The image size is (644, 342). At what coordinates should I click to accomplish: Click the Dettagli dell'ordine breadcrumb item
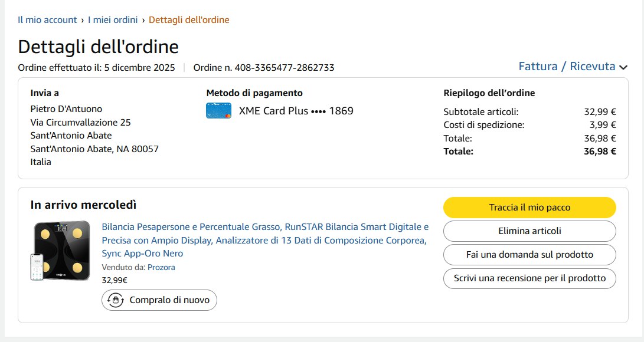189,20
